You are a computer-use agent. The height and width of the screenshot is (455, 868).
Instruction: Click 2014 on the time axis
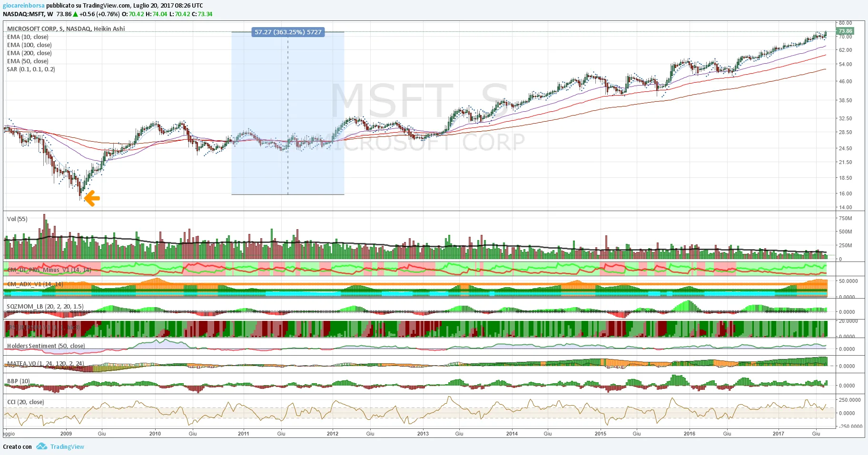click(512, 434)
